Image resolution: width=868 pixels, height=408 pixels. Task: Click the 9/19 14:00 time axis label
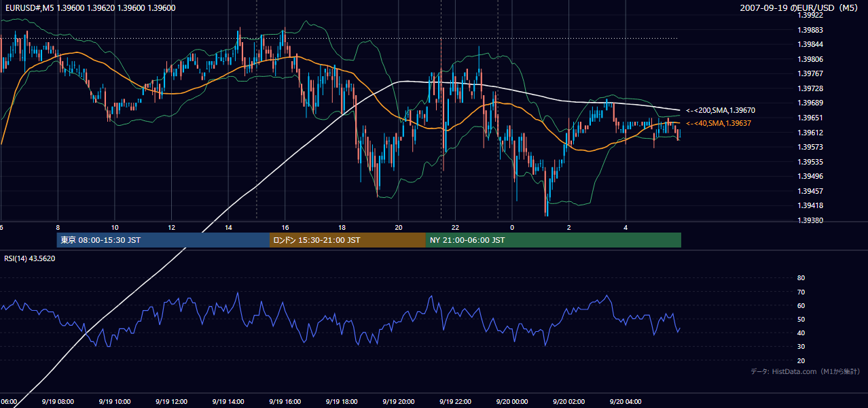[x=228, y=402]
